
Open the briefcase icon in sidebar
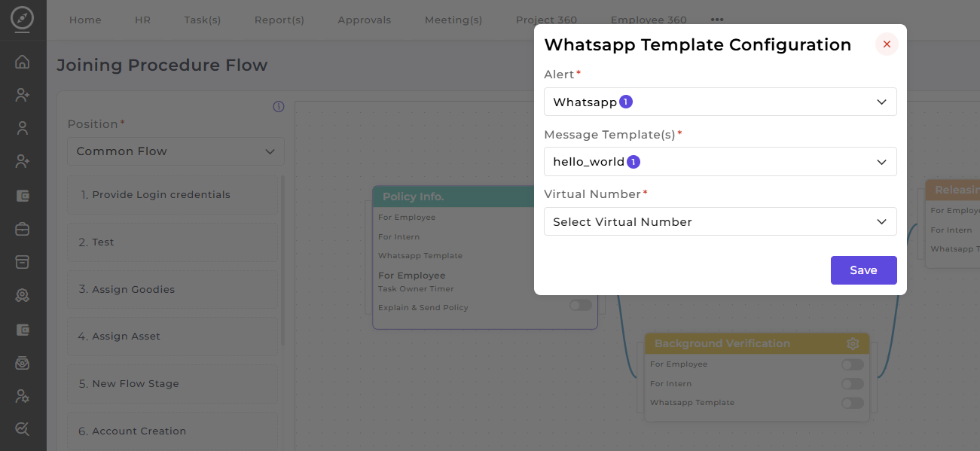[23, 228]
